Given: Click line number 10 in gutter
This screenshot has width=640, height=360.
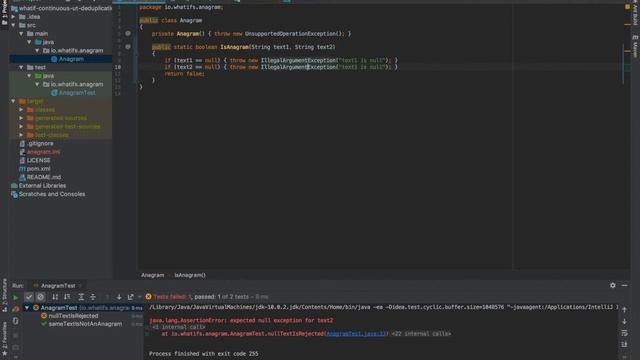Looking at the screenshot, I should coord(118,67).
